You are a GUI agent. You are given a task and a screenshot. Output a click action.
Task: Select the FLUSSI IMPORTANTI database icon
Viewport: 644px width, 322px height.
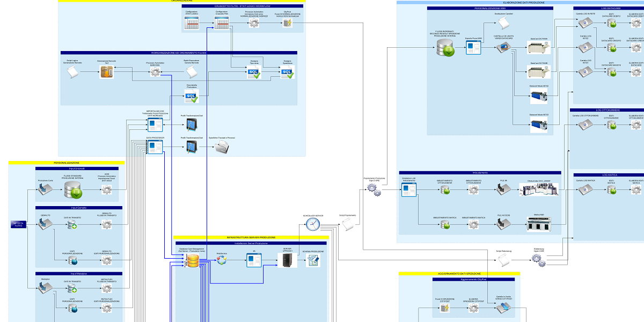(x=445, y=47)
